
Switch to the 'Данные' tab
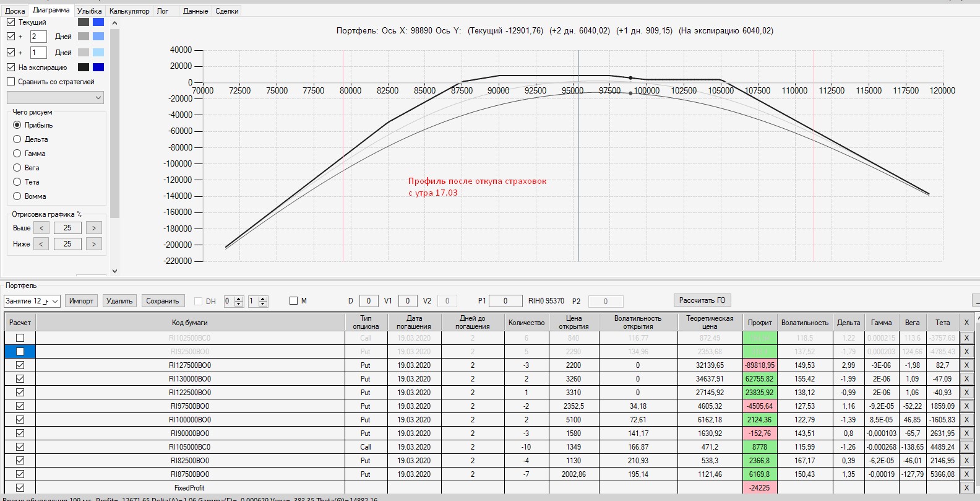pyautogui.click(x=196, y=11)
